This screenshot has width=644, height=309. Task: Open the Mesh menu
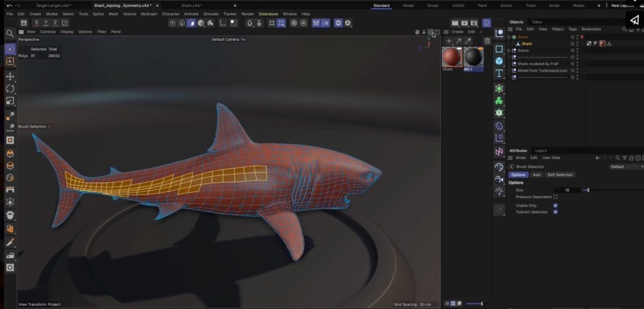click(113, 14)
